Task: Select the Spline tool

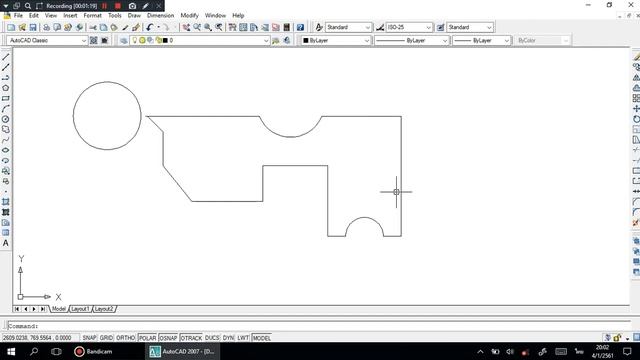Action: click(6, 140)
